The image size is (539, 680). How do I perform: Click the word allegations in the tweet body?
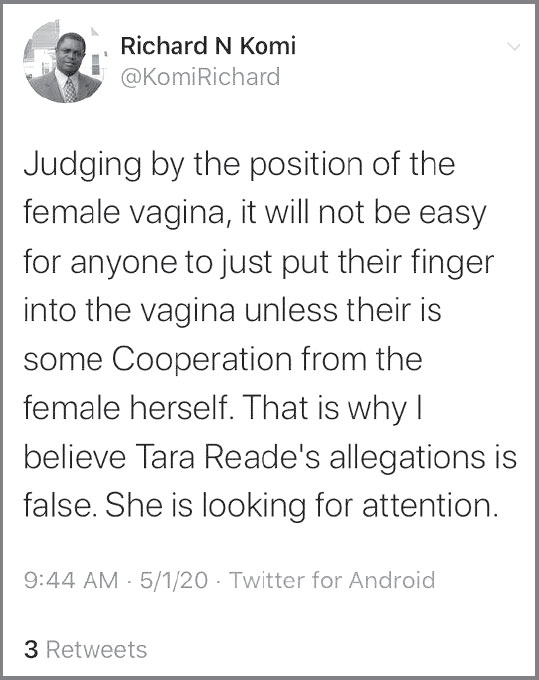point(407,458)
